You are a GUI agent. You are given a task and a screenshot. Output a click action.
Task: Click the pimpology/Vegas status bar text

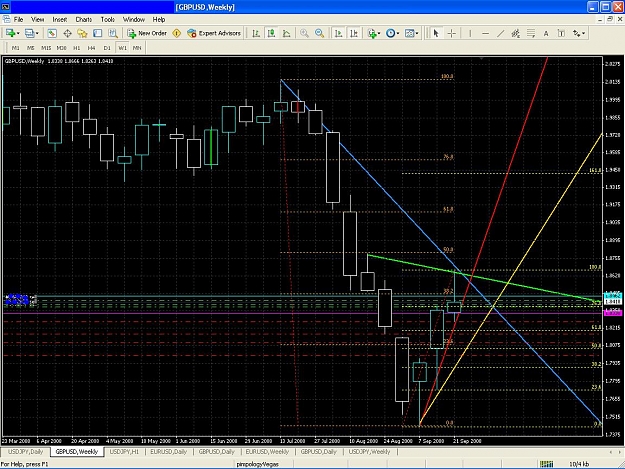point(257,464)
